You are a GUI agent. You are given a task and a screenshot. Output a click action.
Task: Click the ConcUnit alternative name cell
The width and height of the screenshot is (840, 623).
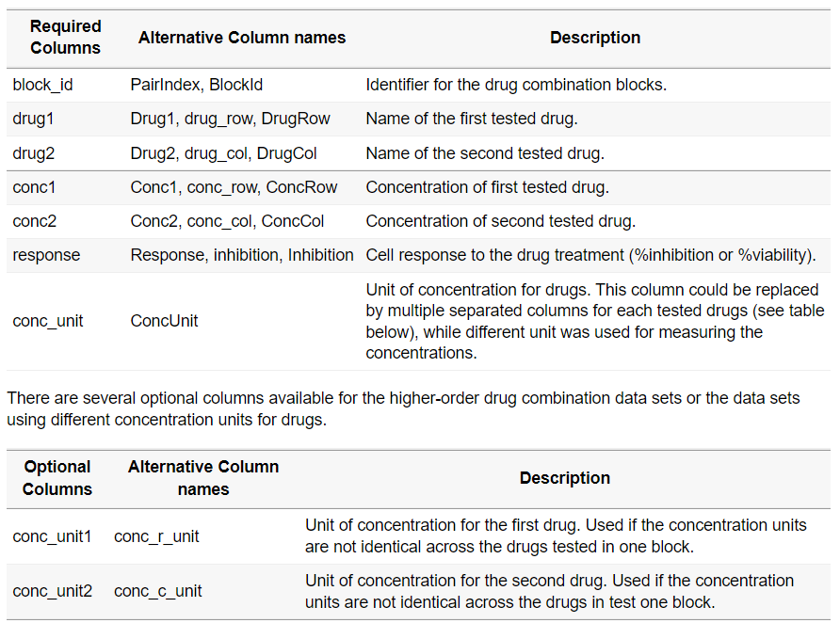(x=165, y=321)
